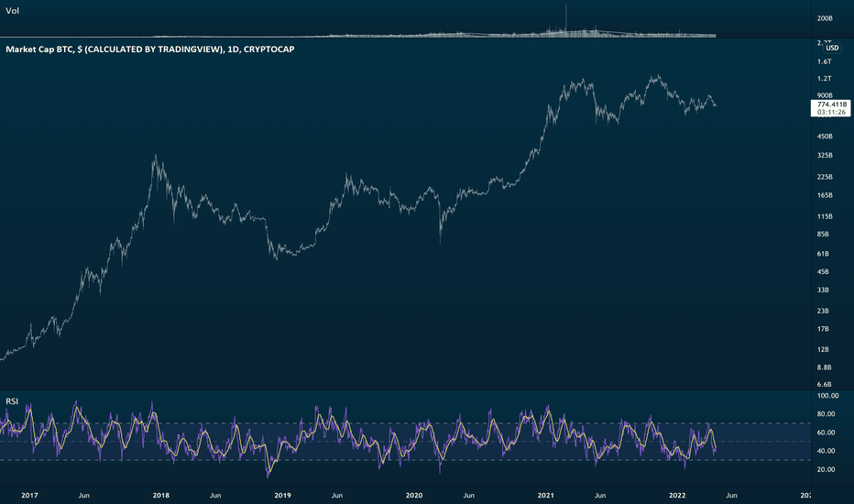This screenshot has width=854, height=504.
Task: Click the 774.411B current price label
Action: click(x=832, y=104)
